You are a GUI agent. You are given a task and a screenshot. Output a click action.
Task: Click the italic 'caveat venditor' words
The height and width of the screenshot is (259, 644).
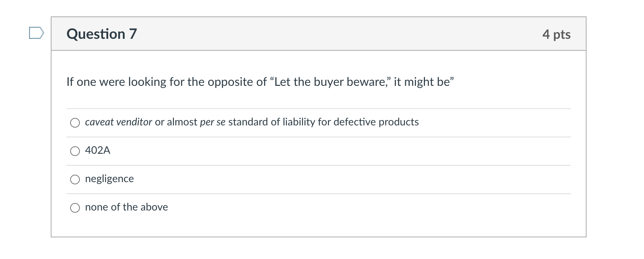click(118, 122)
